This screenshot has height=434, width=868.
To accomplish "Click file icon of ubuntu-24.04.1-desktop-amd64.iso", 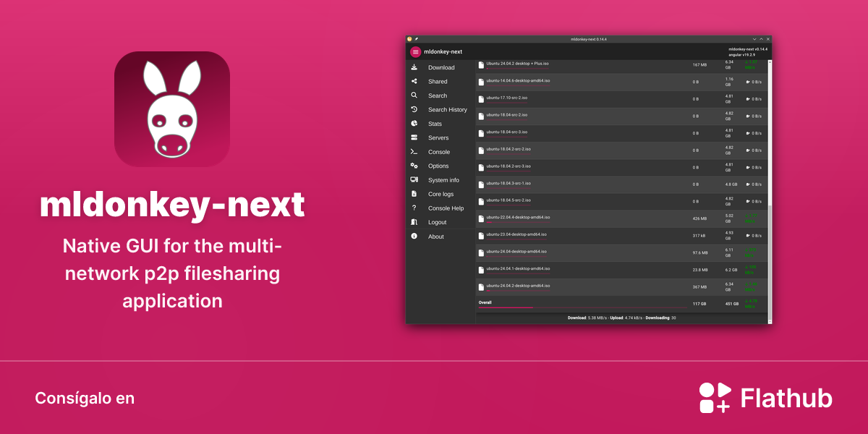I will point(481,269).
